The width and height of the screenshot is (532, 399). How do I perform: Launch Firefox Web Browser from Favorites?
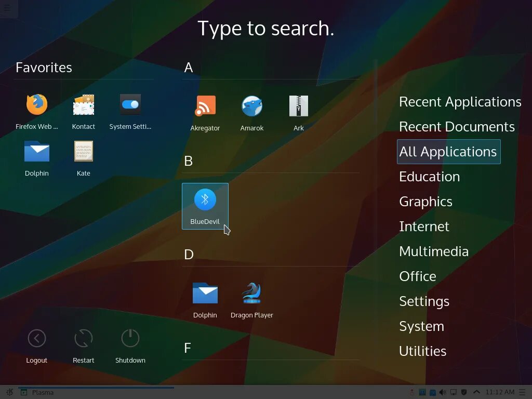tap(37, 111)
